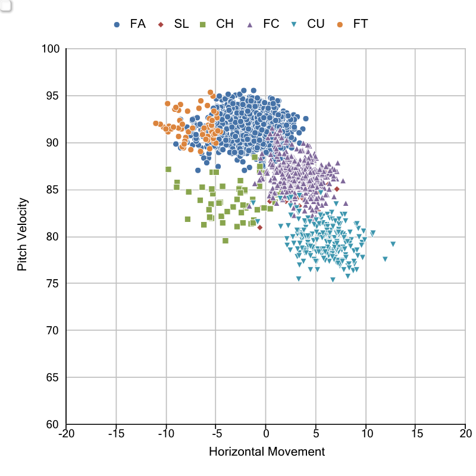Image resolution: width=476 pixels, height=476 pixels.
Task: Select the green square legend marker
Action: (203, 24)
